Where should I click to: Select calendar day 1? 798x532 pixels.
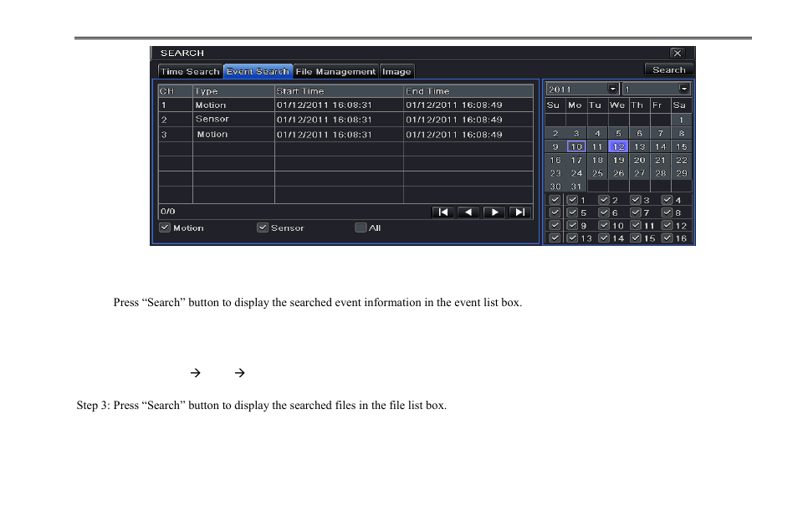[x=681, y=120]
